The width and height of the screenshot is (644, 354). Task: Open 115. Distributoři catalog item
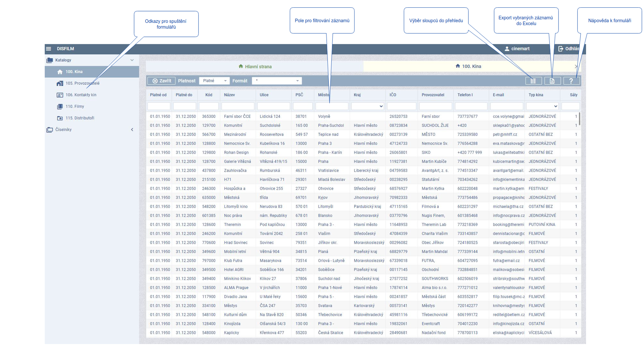tap(79, 118)
